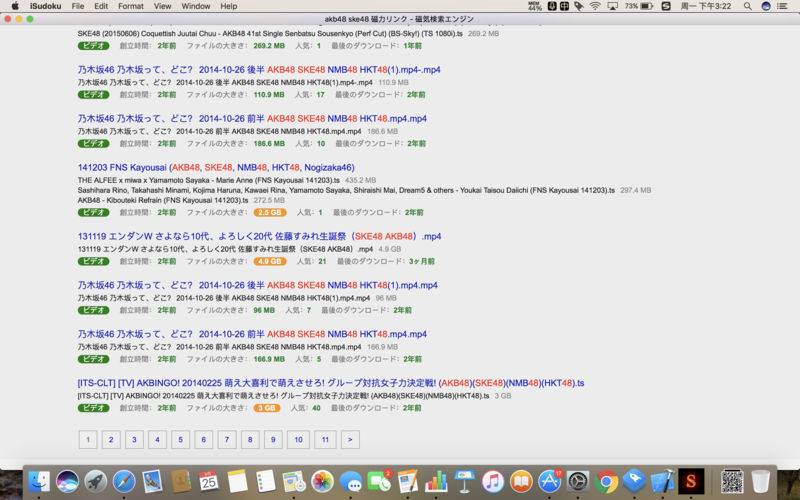Open the Window menu
Viewport: 800px width, 500px height.
pyautogui.click(x=196, y=6)
